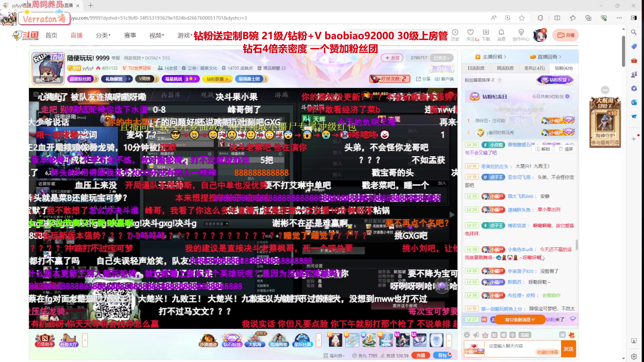644x362 pixels.
Task: Switch to the 贵宾(2.4万) tab
Action: pyautogui.click(x=534, y=68)
